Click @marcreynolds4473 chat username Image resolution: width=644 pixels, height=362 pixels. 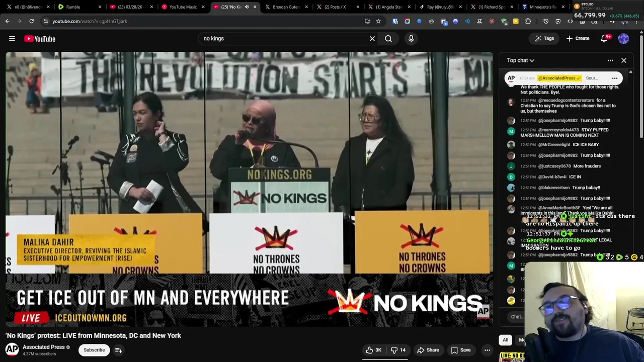[558, 130]
